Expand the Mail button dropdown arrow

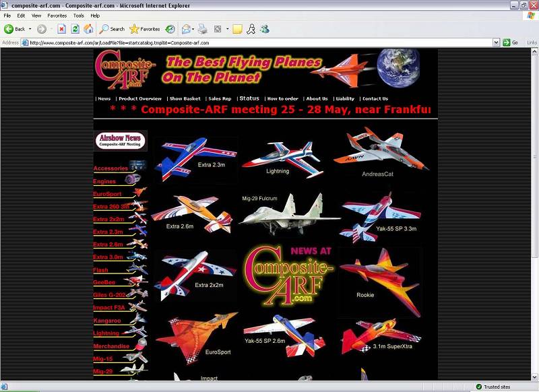(x=193, y=29)
